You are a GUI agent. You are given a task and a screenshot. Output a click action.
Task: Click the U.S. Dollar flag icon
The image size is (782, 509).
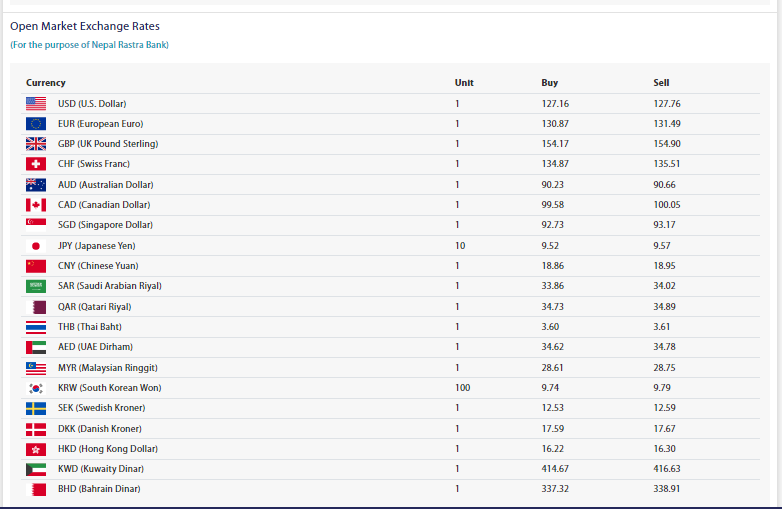pyautogui.click(x=36, y=103)
